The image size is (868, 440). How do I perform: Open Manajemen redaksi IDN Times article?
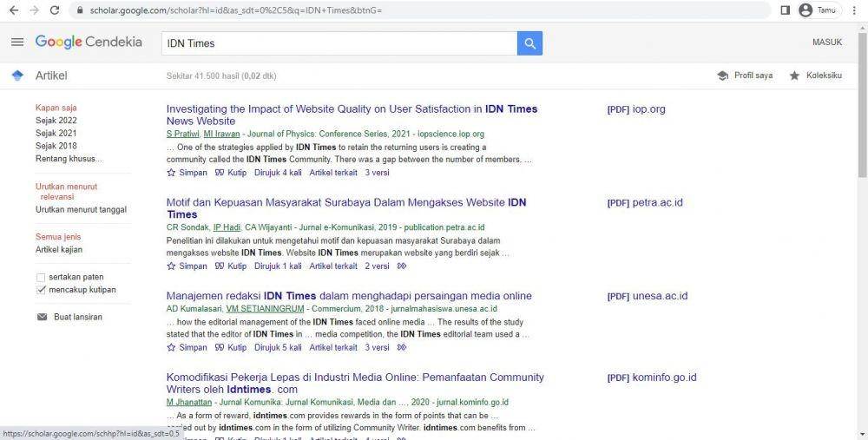tap(349, 296)
